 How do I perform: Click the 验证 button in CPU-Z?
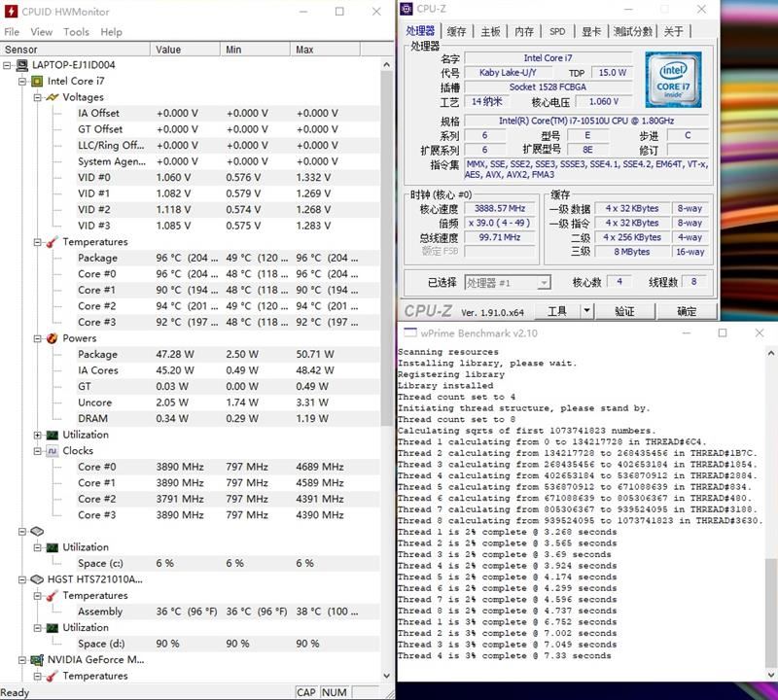[x=624, y=311]
